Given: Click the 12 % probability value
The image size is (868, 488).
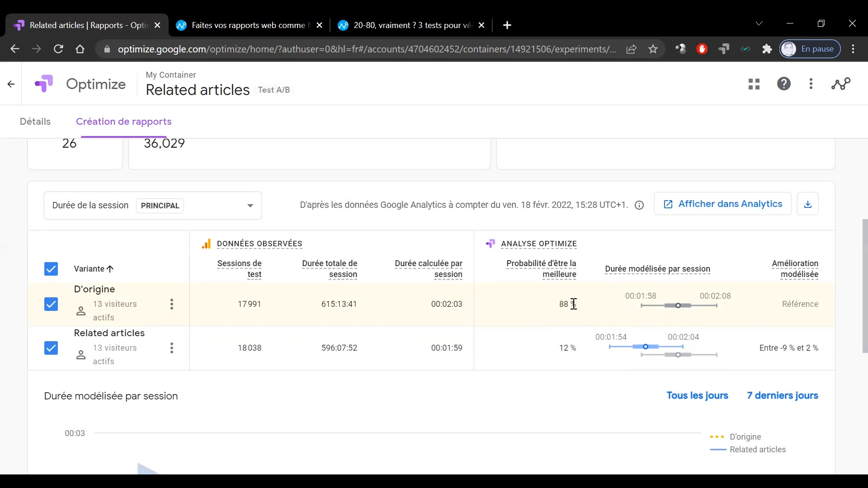Looking at the screenshot, I should pos(567,348).
